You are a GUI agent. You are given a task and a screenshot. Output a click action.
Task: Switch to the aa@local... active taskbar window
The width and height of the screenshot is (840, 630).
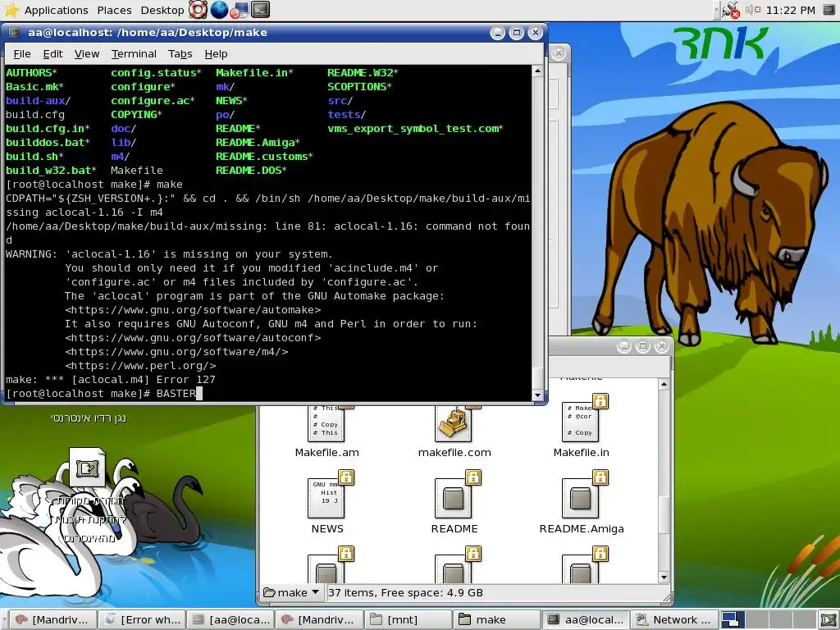coord(585,619)
